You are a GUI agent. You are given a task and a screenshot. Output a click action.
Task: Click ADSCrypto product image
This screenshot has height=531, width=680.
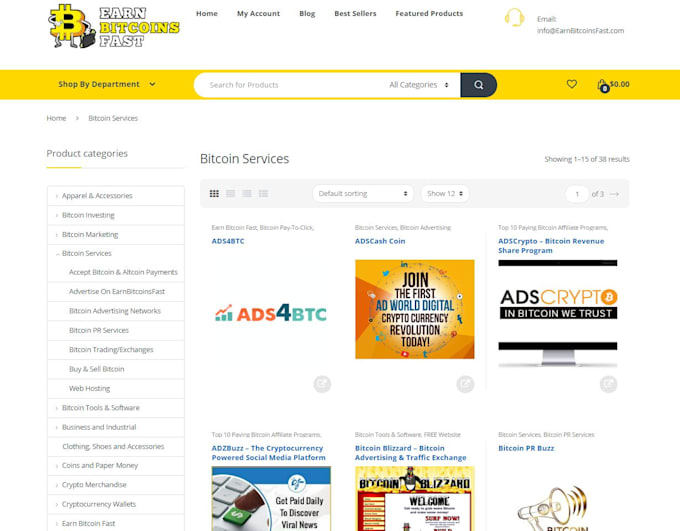point(558,313)
